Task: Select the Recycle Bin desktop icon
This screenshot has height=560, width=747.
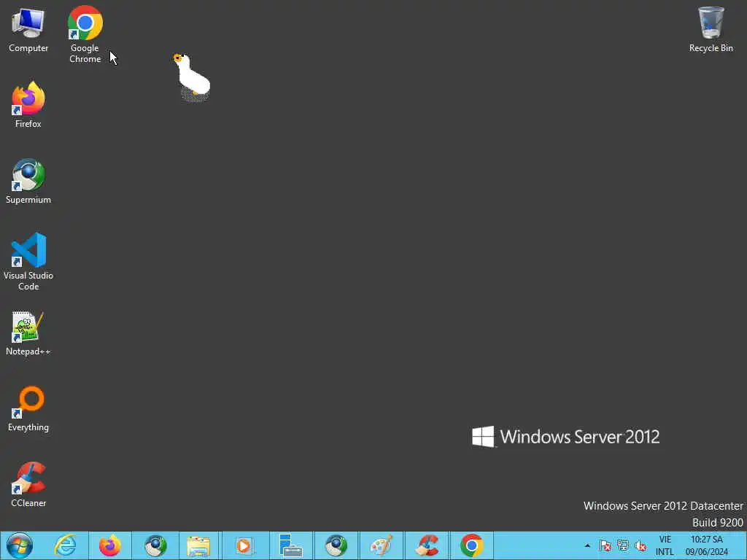Action: pyautogui.click(x=711, y=29)
